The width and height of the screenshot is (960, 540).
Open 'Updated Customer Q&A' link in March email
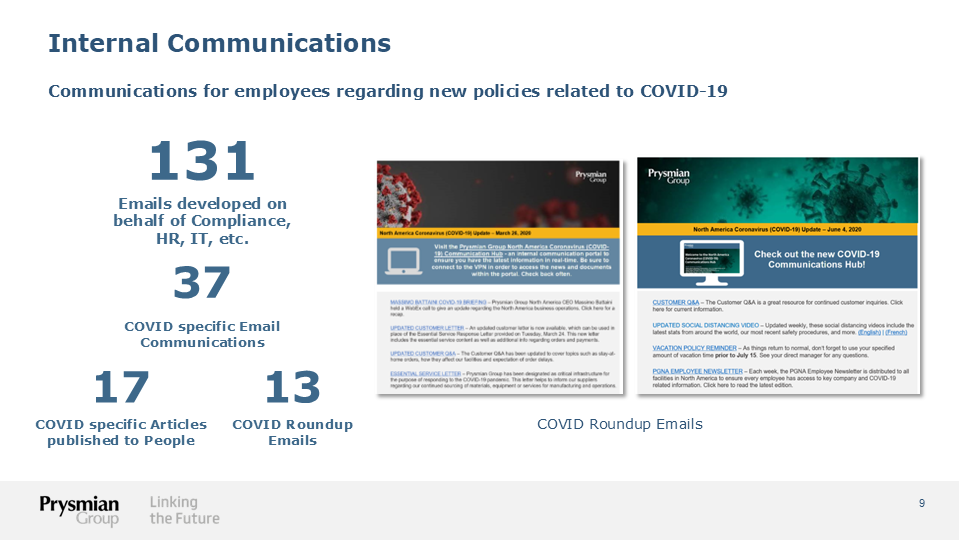click(x=422, y=354)
